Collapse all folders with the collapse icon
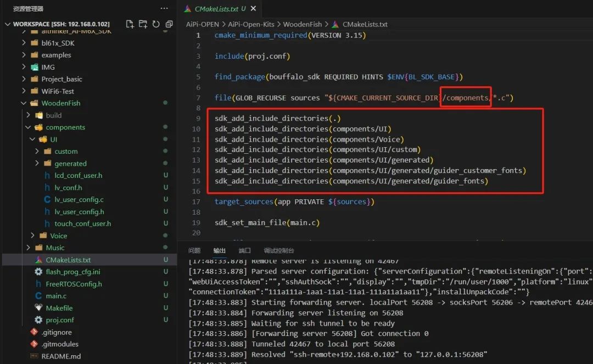The height and width of the screenshot is (364, 593). click(x=169, y=24)
